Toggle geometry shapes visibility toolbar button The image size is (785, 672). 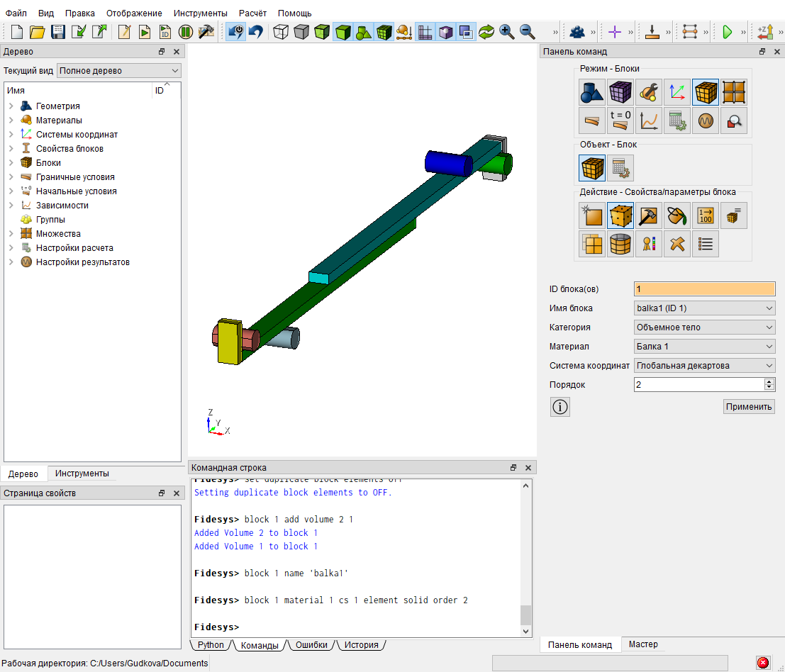tap(364, 32)
